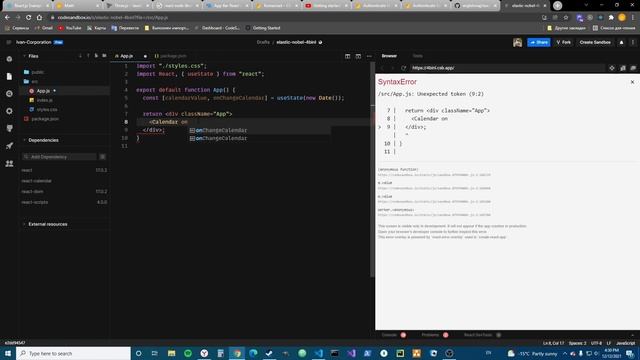
Task: Click the JavaScript language mode in status bar
Action: coord(625,343)
